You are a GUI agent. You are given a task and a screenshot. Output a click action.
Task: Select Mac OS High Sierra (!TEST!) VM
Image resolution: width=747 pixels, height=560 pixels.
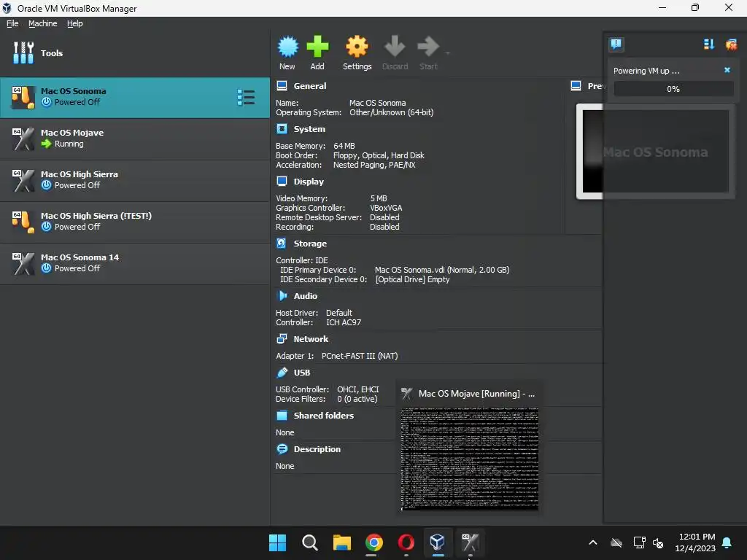135,222
